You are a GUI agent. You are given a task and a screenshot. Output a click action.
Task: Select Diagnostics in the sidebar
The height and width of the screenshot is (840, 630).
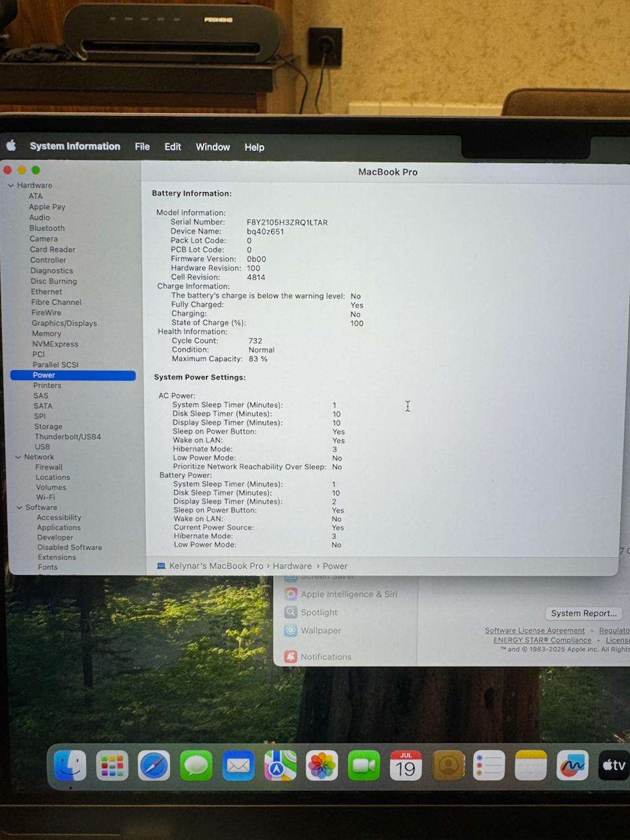click(52, 270)
